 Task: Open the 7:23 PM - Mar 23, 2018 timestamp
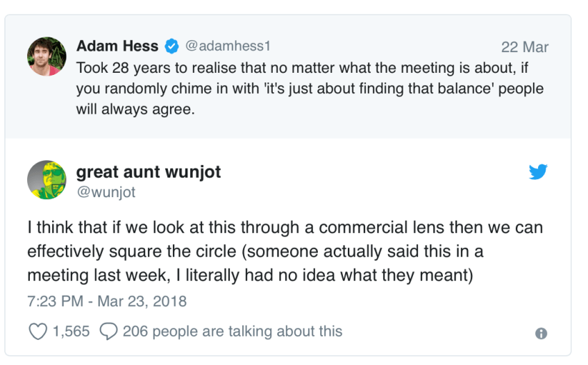tap(107, 301)
